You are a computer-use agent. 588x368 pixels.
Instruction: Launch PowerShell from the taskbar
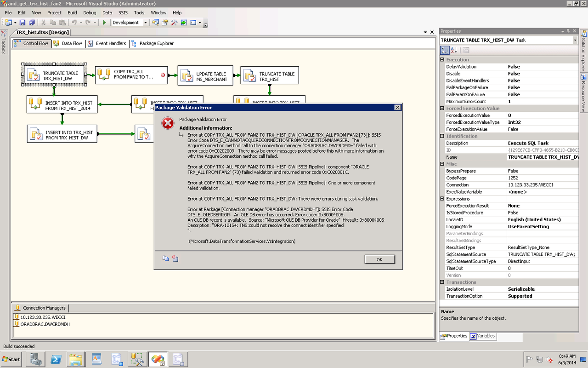click(x=56, y=359)
